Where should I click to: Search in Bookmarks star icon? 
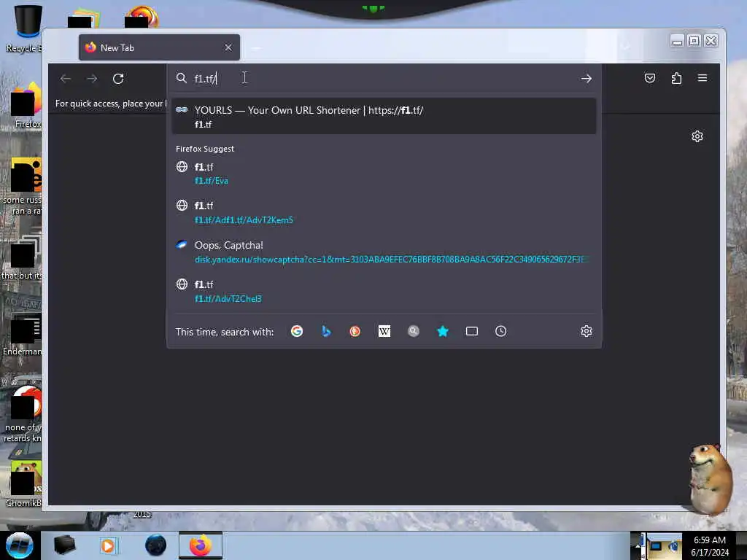coord(443,332)
